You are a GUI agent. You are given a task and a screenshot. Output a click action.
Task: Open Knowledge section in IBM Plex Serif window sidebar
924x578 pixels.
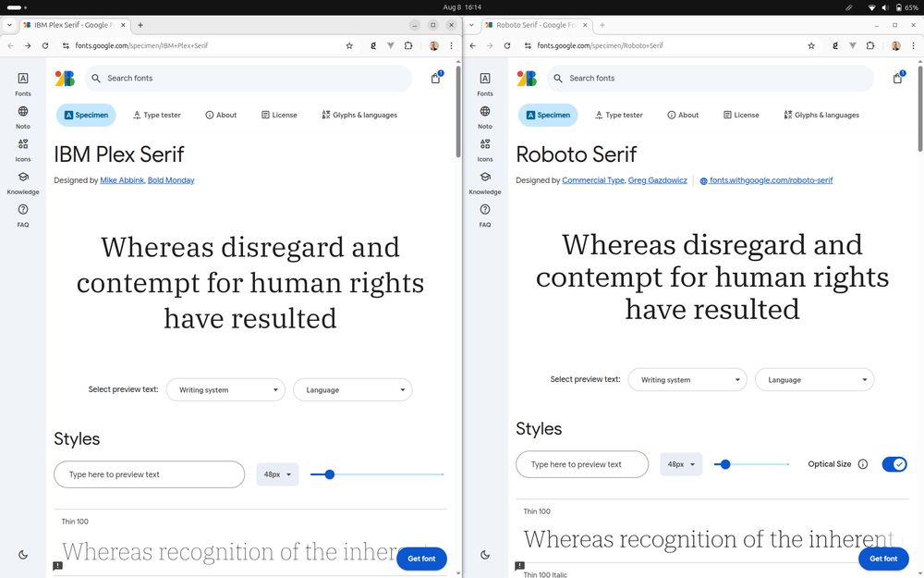[23, 183]
